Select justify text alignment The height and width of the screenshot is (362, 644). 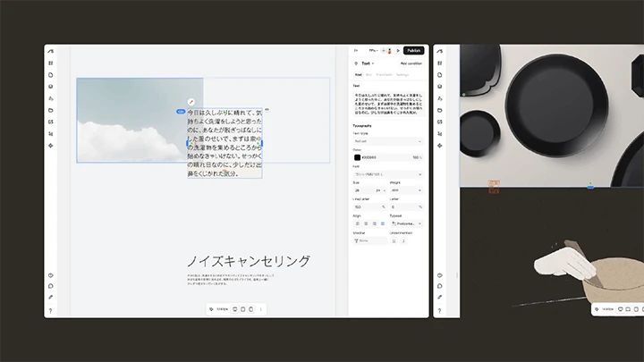[383, 223]
